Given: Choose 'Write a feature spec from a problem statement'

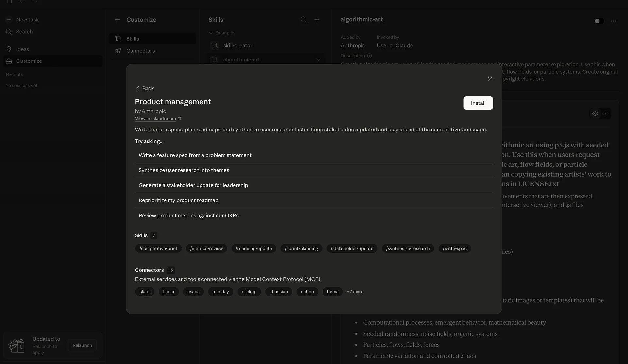Looking at the screenshot, I should [314, 155].
